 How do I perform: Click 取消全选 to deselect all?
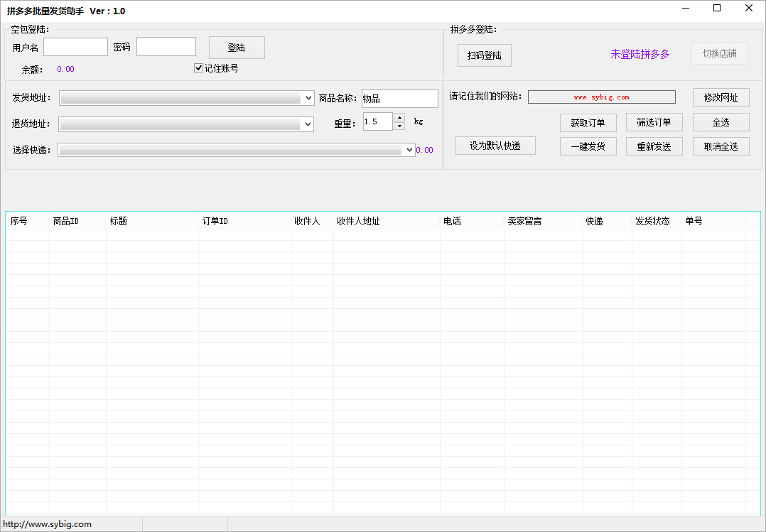[721, 146]
